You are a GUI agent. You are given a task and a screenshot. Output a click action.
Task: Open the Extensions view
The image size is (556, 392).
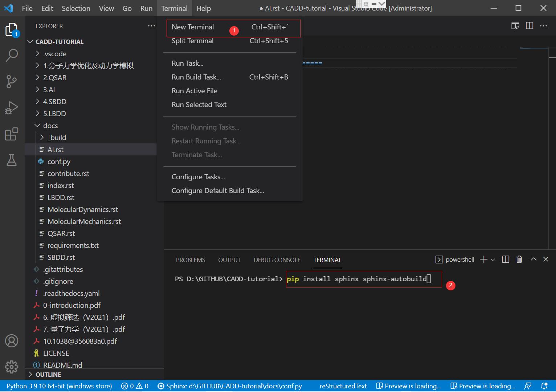(x=12, y=134)
